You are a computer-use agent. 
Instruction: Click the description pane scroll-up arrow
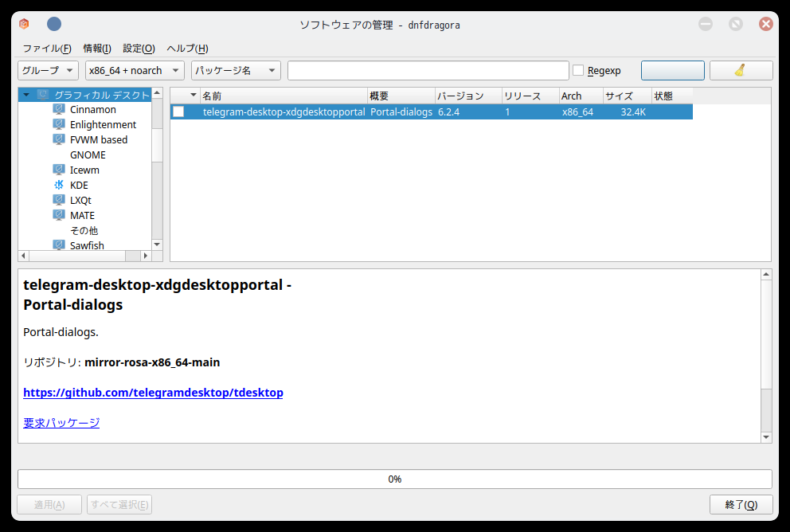[x=766, y=275]
